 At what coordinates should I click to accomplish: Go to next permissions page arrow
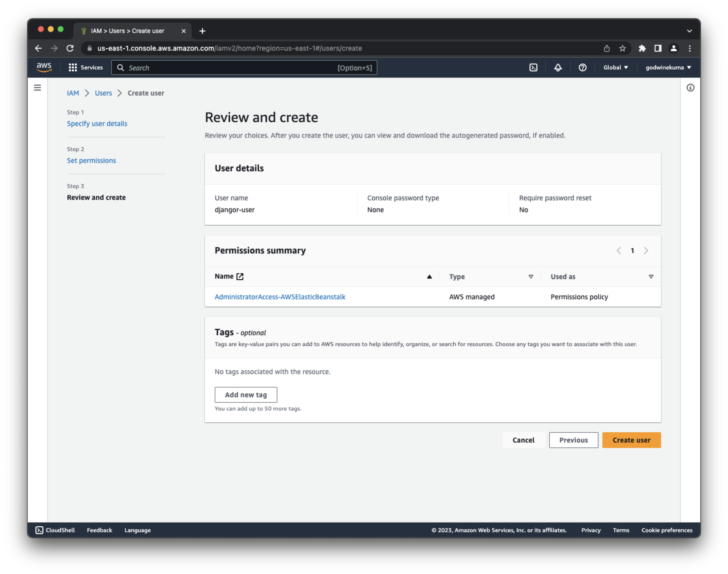pyautogui.click(x=646, y=251)
